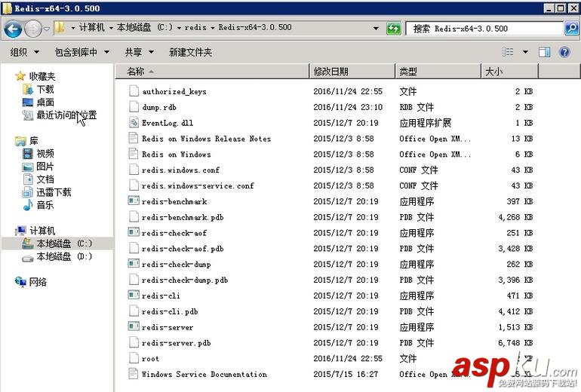Select the redis-cli application icon
This screenshot has height=392, width=581.
134,296
